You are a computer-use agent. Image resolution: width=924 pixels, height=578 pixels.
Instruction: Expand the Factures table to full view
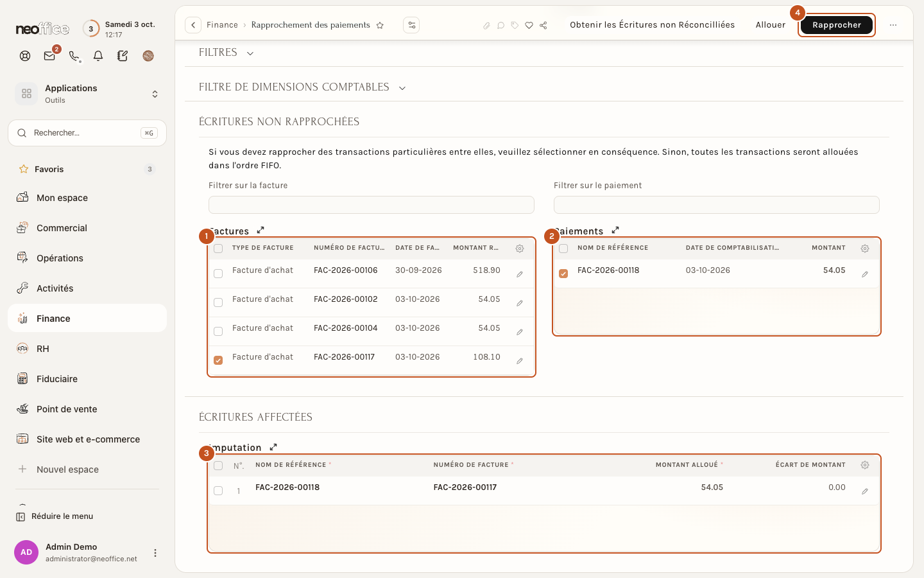coord(261,230)
